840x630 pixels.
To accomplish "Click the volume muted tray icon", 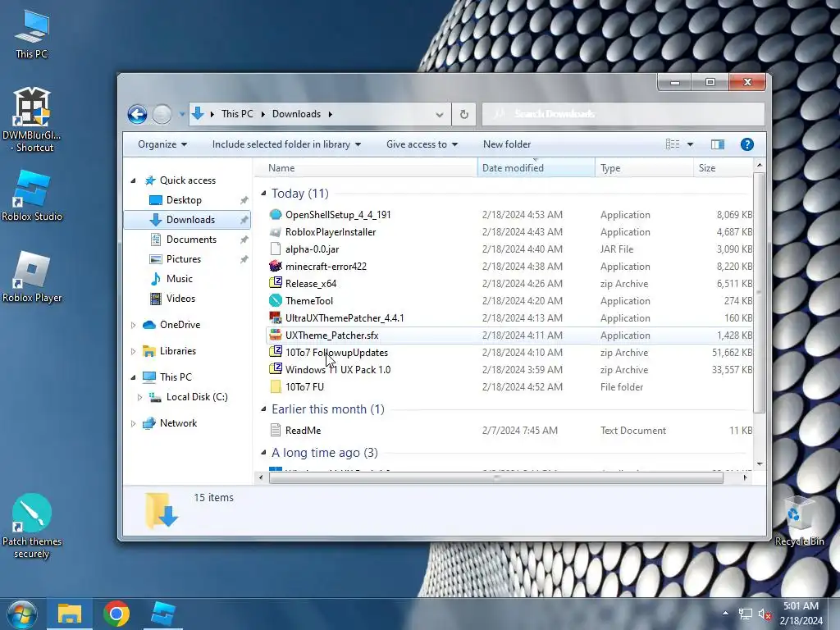I will pyautogui.click(x=765, y=614).
